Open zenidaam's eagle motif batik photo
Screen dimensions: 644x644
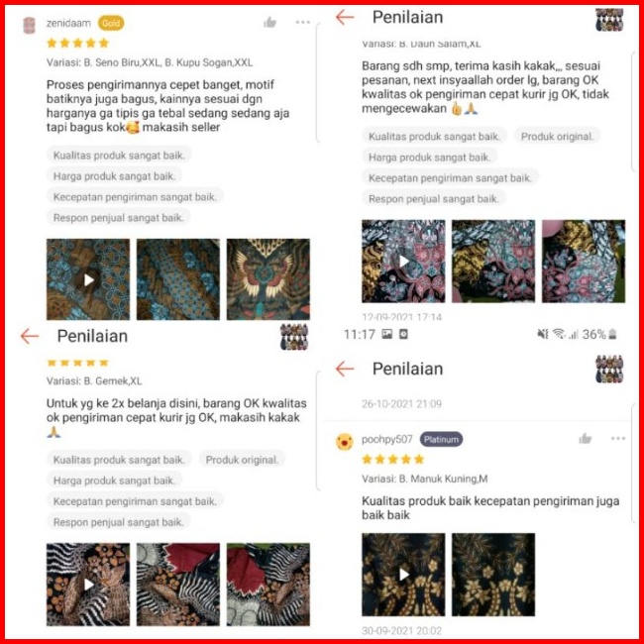tap(268, 279)
